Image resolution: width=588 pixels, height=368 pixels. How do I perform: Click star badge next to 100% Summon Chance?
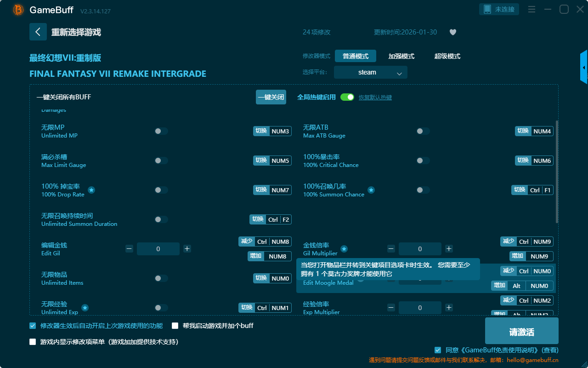[x=371, y=190]
